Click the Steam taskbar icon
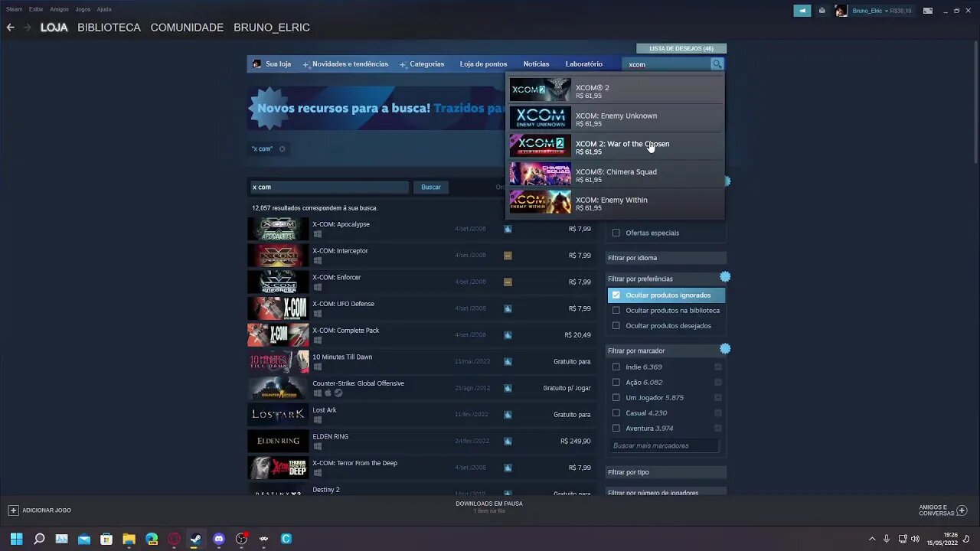The image size is (980, 551). 196,539
